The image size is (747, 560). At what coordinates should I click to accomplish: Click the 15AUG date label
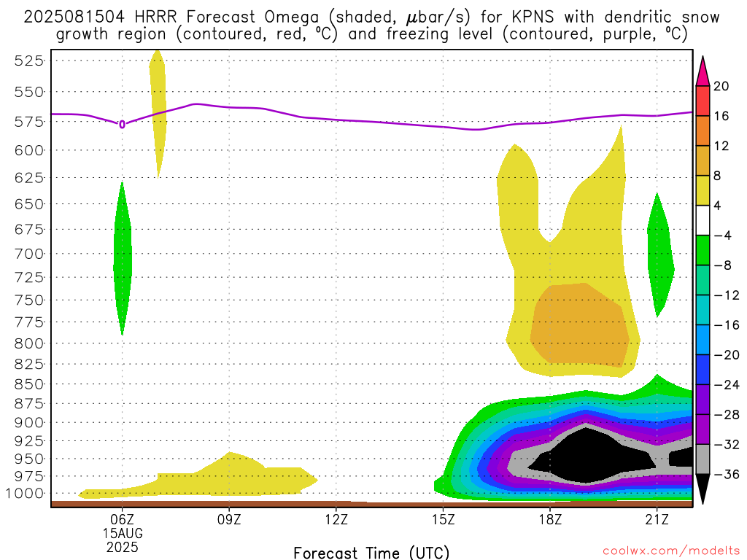[x=123, y=533]
